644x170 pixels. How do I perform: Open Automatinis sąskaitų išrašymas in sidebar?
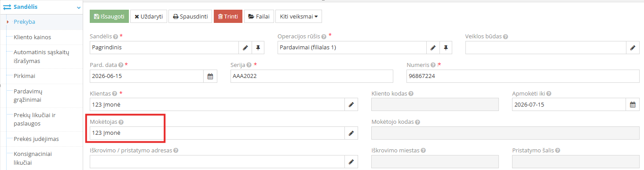[x=41, y=56]
